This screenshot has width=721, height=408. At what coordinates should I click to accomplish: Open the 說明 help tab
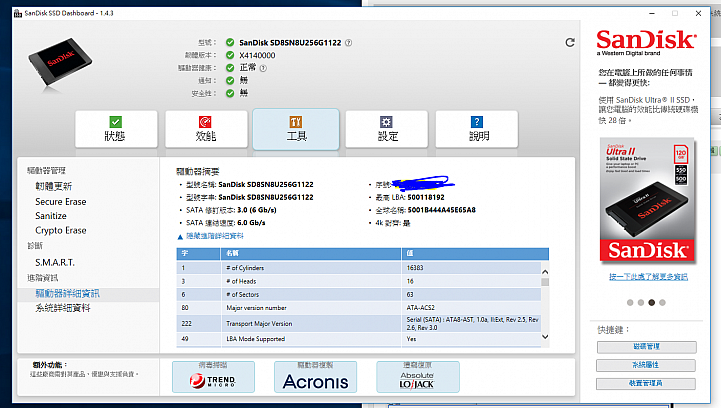click(x=477, y=129)
